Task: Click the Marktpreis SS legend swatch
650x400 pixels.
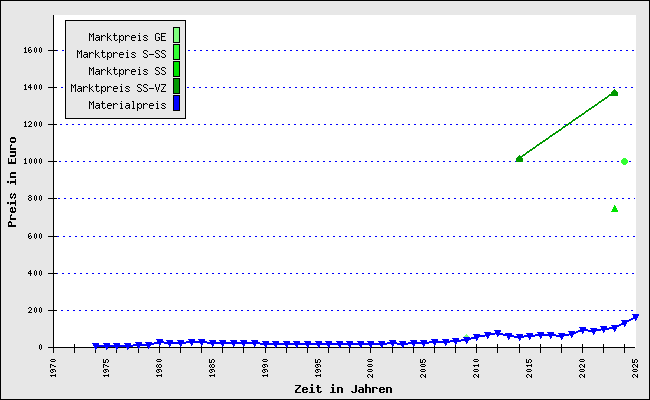Action: point(176,69)
